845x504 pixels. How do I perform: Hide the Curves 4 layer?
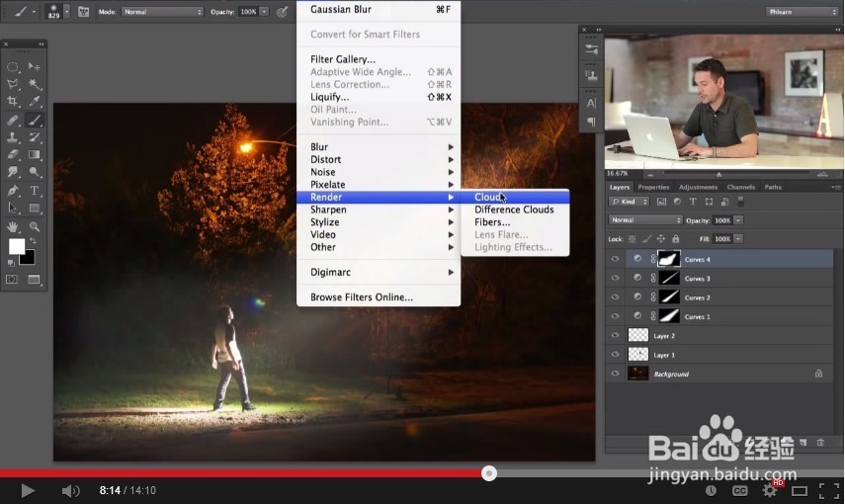tap(615, 259)
